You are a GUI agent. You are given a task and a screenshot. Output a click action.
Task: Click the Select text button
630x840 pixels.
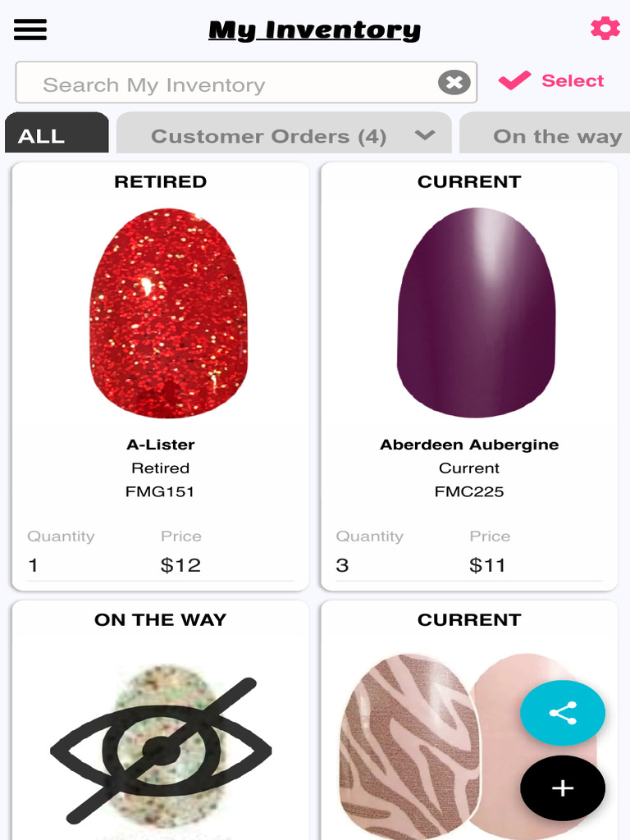pyautogui.click(x=573, y=80)
